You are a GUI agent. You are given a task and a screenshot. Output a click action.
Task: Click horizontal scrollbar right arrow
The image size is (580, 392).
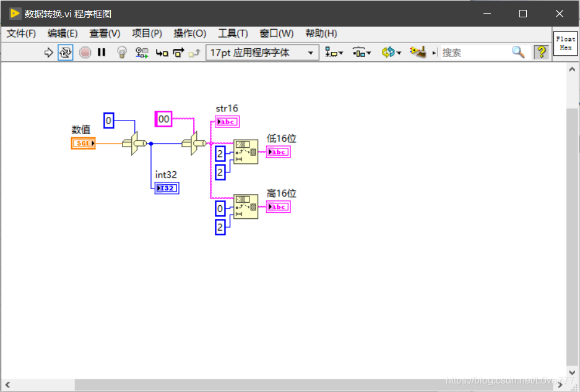coord(560,385)
